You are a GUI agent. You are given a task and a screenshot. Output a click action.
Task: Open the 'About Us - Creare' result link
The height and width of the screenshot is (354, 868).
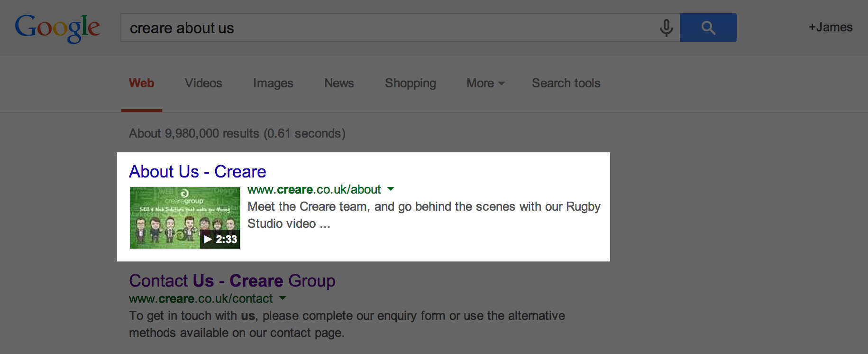(x=198, y=172)
